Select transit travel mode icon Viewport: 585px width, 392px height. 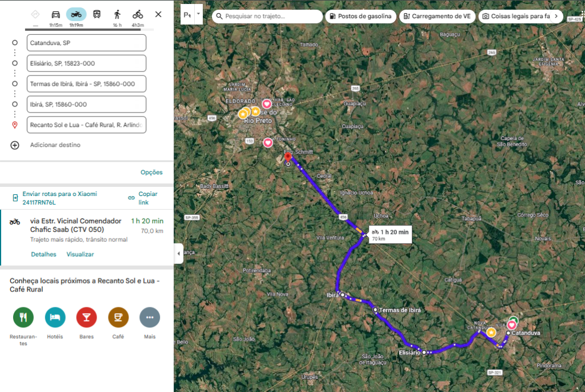97,14
